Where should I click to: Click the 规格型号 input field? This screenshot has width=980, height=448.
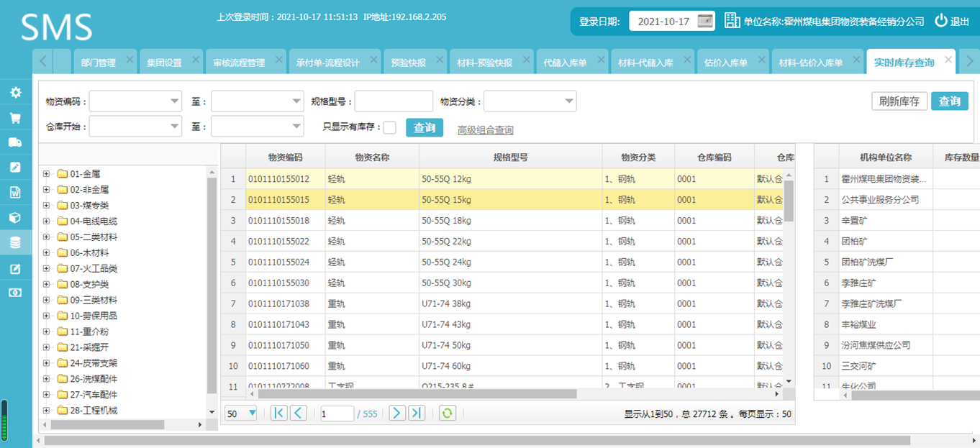click(393, 101)
